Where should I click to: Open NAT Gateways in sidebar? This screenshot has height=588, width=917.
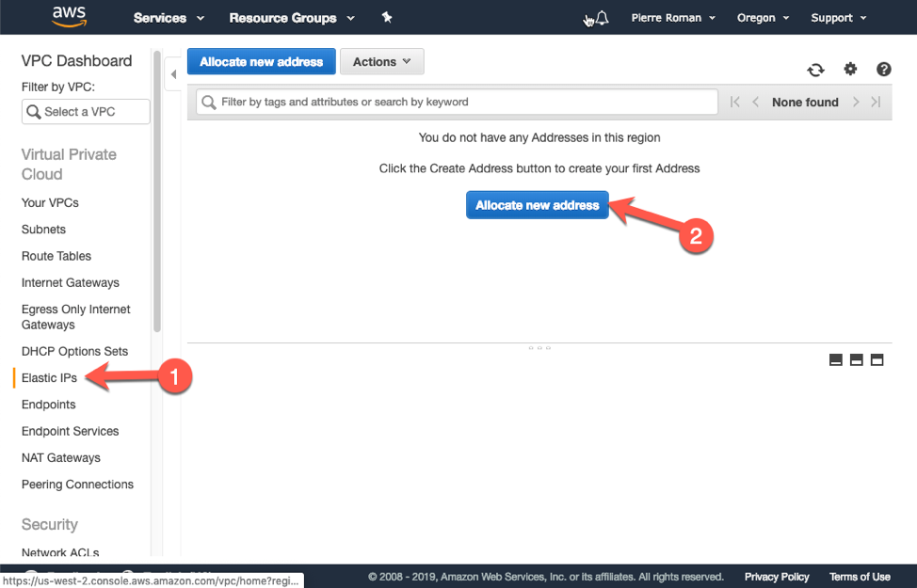click(61, 457)
